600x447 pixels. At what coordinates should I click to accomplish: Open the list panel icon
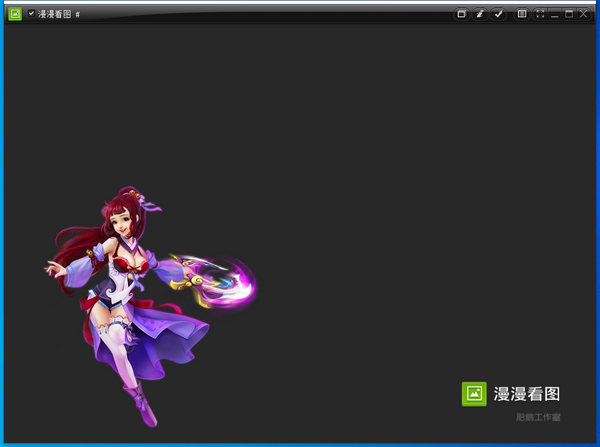tap(522, 14)
